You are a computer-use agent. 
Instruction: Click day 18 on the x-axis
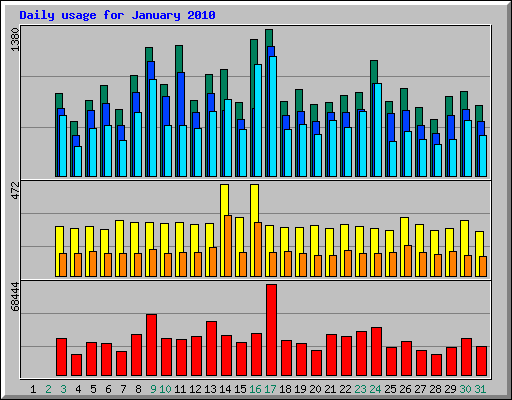pyautogui.click(x=285, y=389)
